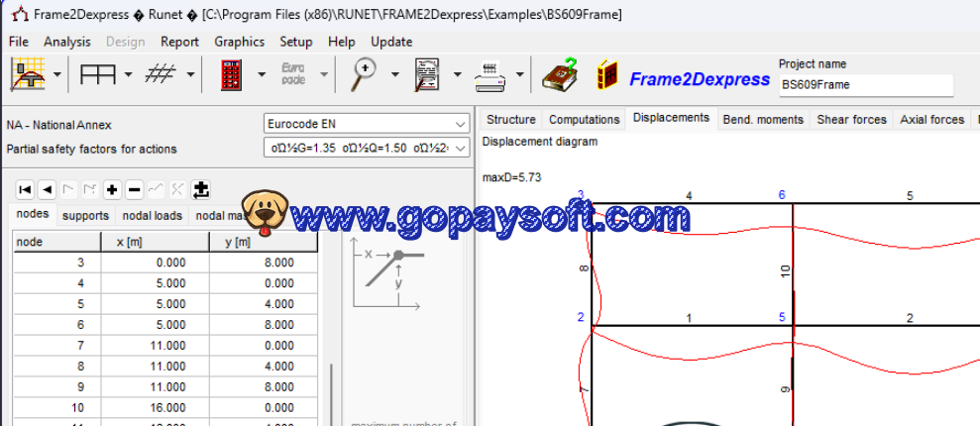Switch to the nodal loads tab

click(152, 216)
